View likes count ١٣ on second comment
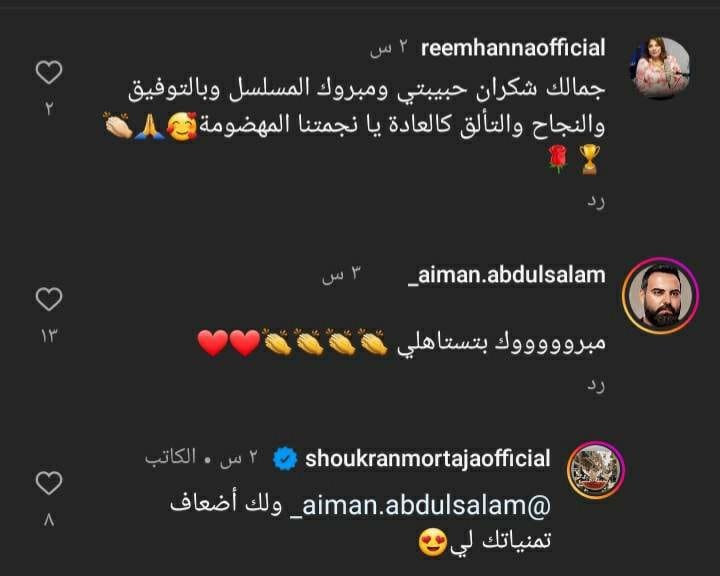The width and height of the screenshot is (720, 576). click(x=49, y=336)
